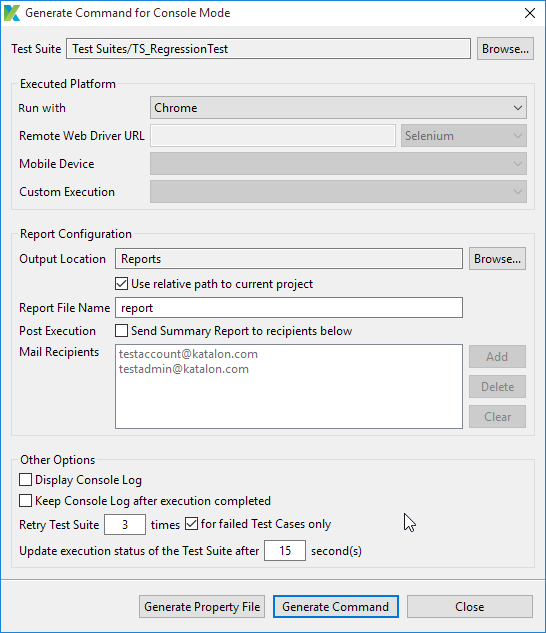Enable Send Summary Report to recipients below
Screen dimensions: 546x633
(122, 331)
